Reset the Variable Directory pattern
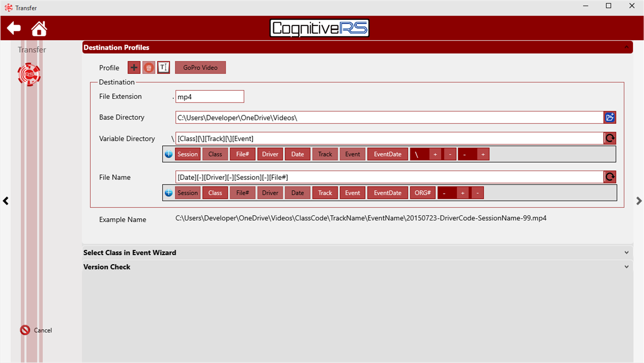This screenshot has height=363, width=644. [x=610, y=138]
